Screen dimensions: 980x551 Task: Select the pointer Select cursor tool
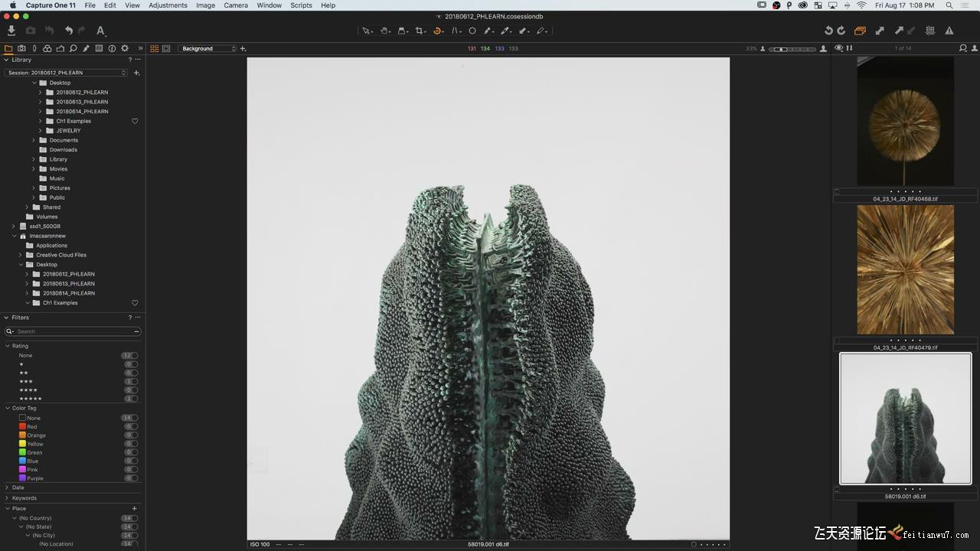click(x=367, y=31)
